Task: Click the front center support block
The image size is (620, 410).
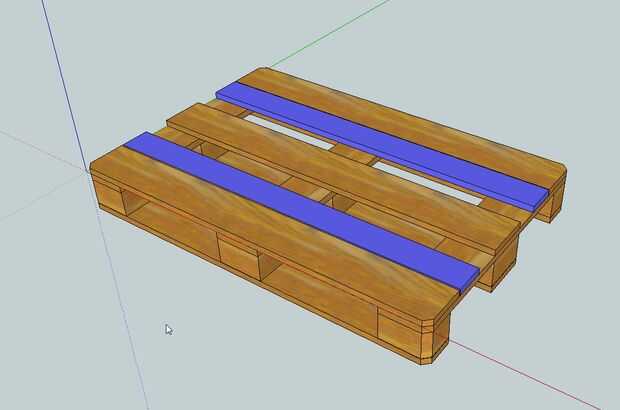Action: pos(239,255)
